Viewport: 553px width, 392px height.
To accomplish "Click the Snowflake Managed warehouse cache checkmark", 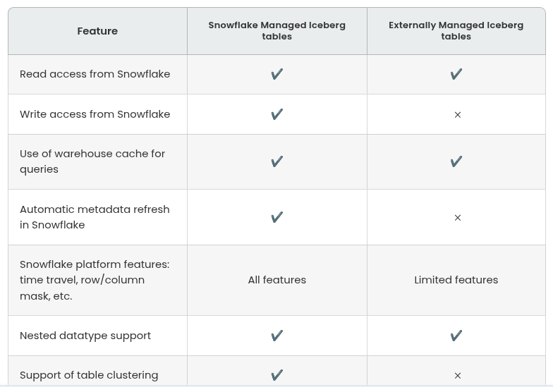I will [x=277, y=161].
